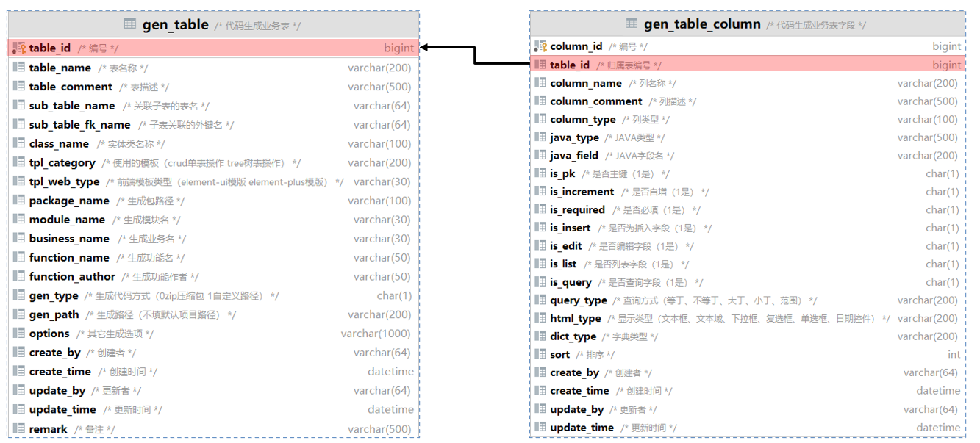
Task: Select the sub_table_fk_name column row
Action: coord(213,125)
